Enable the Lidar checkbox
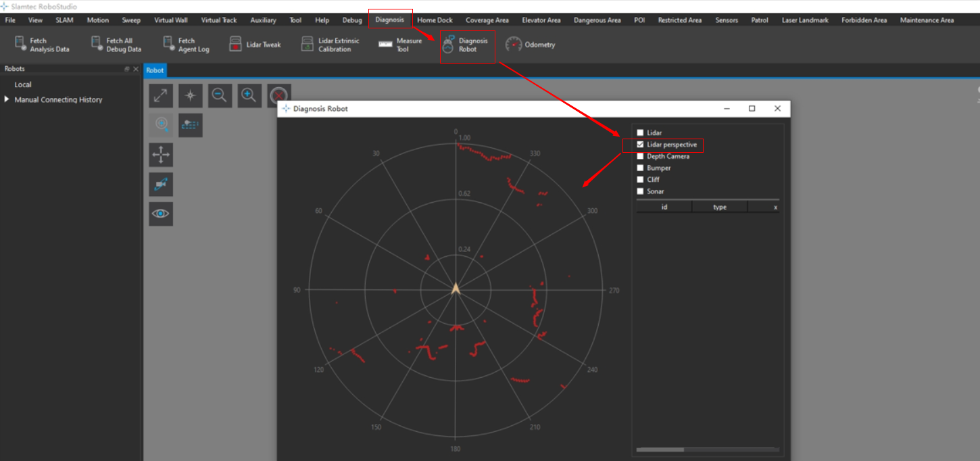 pos(640,133)
